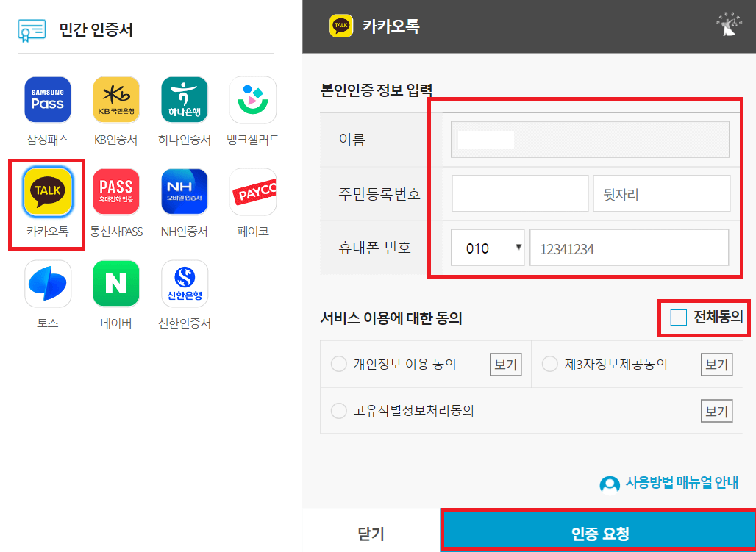Viewport: 756px width, 552px height.
Task: Choose the 통신사PASS certificate icon
Action: (116, 191)
